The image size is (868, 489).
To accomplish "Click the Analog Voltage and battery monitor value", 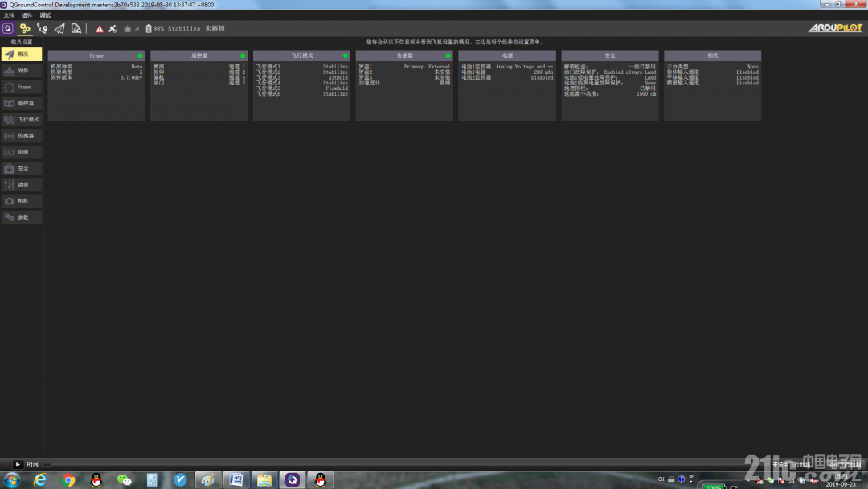I will pos(524,67).
